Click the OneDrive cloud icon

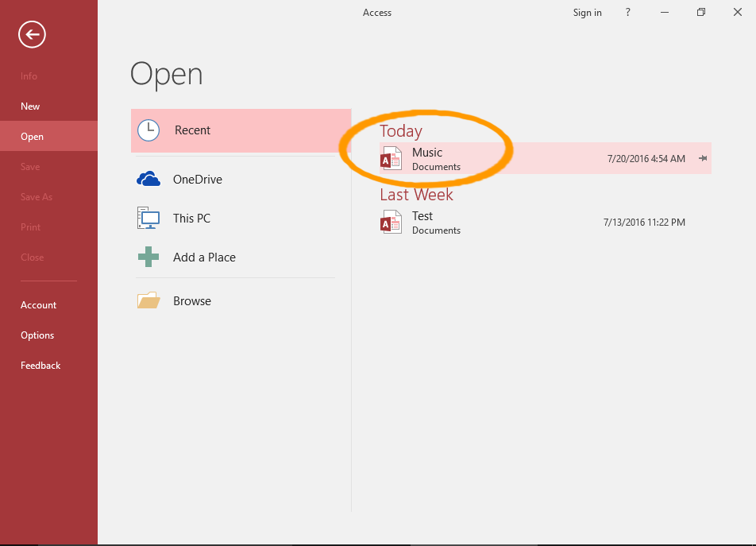148,179
